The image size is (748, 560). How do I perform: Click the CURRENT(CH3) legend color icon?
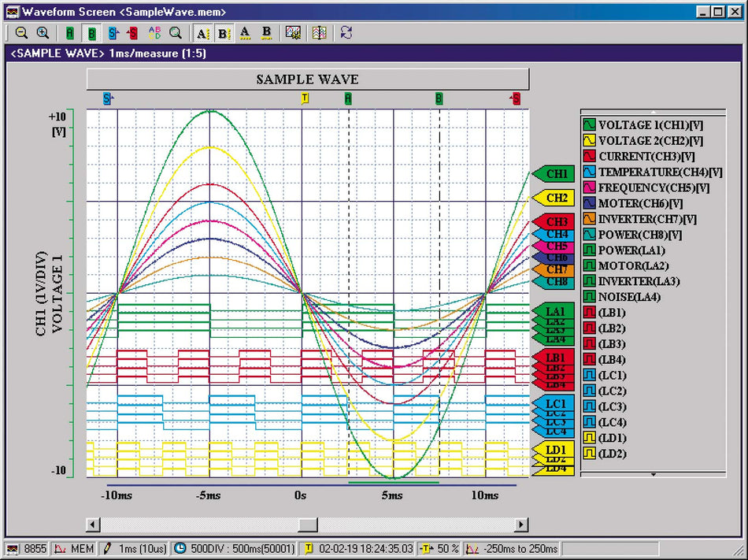(x=589, y=157)
